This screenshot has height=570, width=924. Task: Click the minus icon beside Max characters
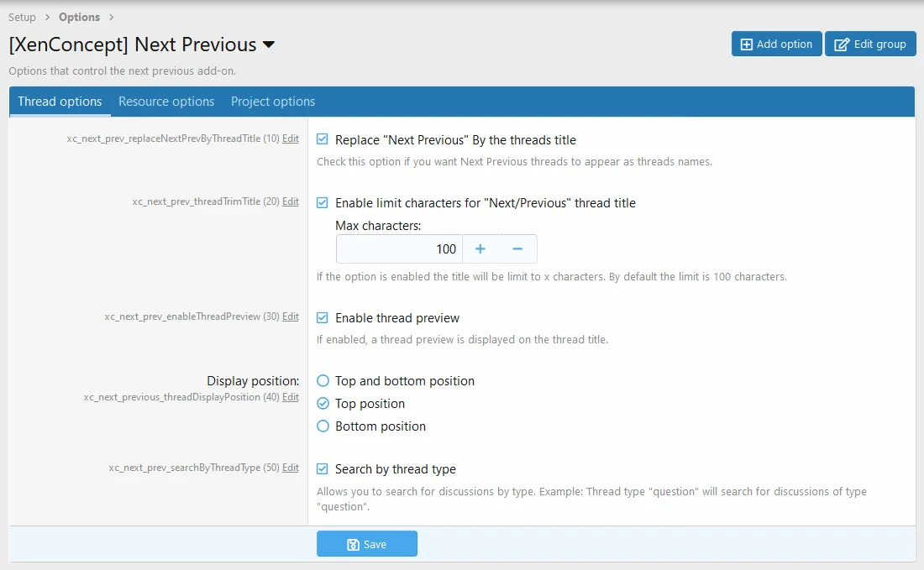[x=518, y=248]
